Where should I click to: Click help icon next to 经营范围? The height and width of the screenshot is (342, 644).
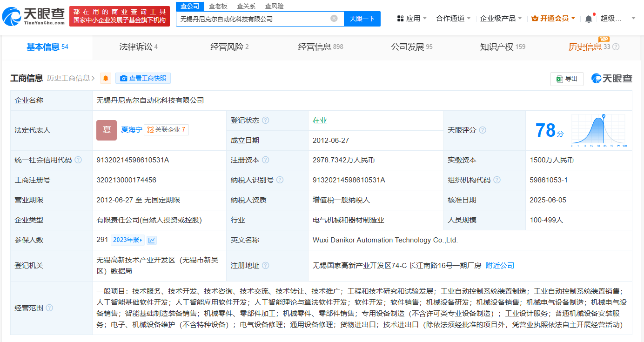point(49,308)
